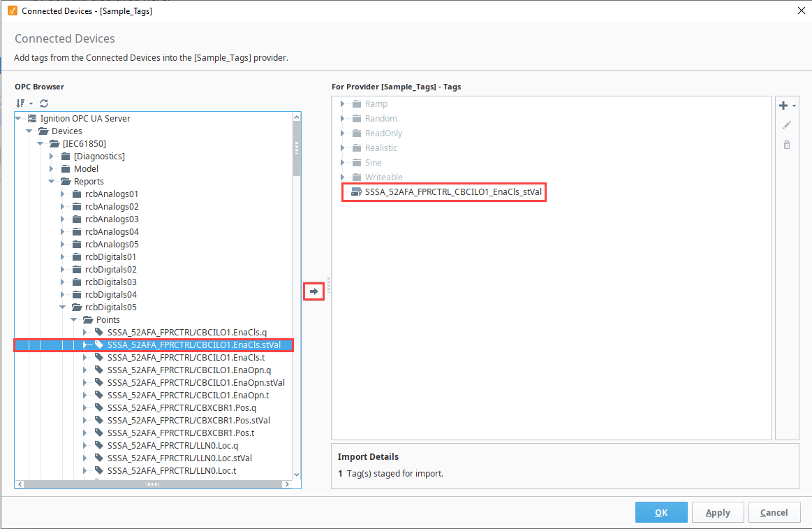
Task: Click the staged EnaCls_stVal tag icon
Action: tap(356, 191)
